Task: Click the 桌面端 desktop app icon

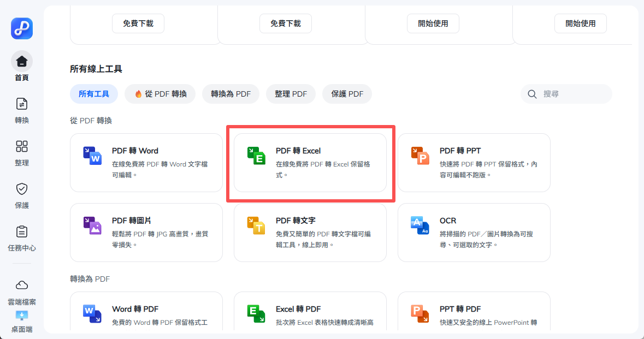Action: 21,316
